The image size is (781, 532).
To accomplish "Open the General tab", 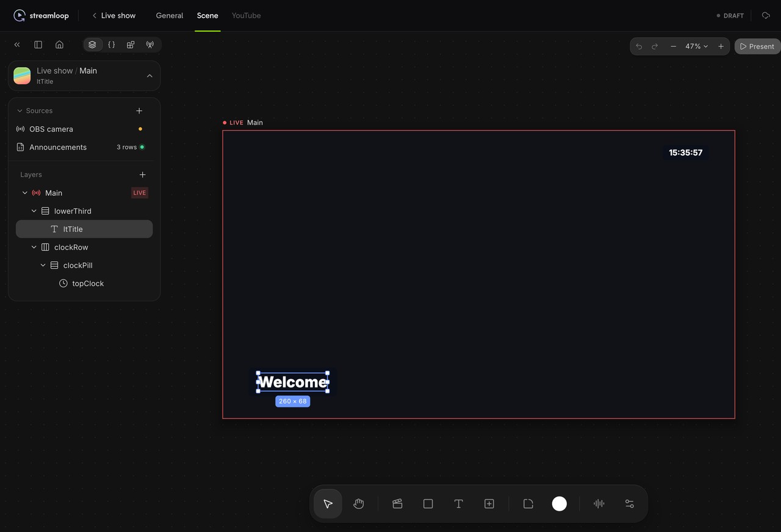I will pos(170,15).
